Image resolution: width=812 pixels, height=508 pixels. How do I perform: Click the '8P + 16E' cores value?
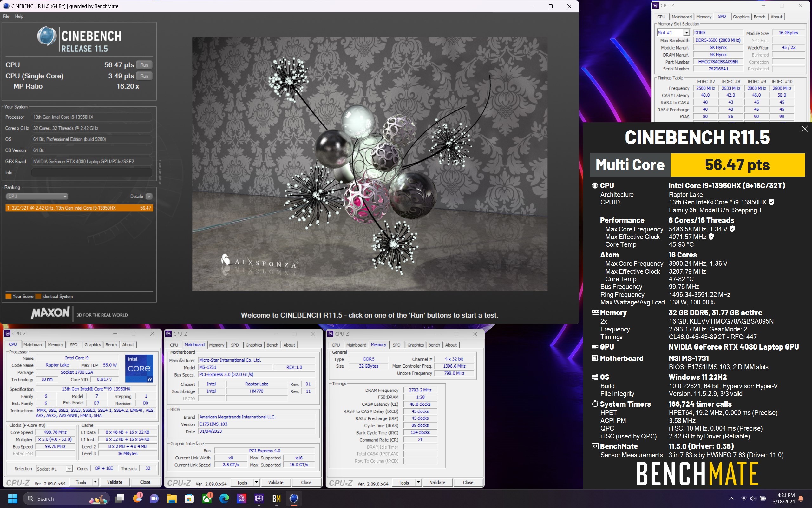104,468
